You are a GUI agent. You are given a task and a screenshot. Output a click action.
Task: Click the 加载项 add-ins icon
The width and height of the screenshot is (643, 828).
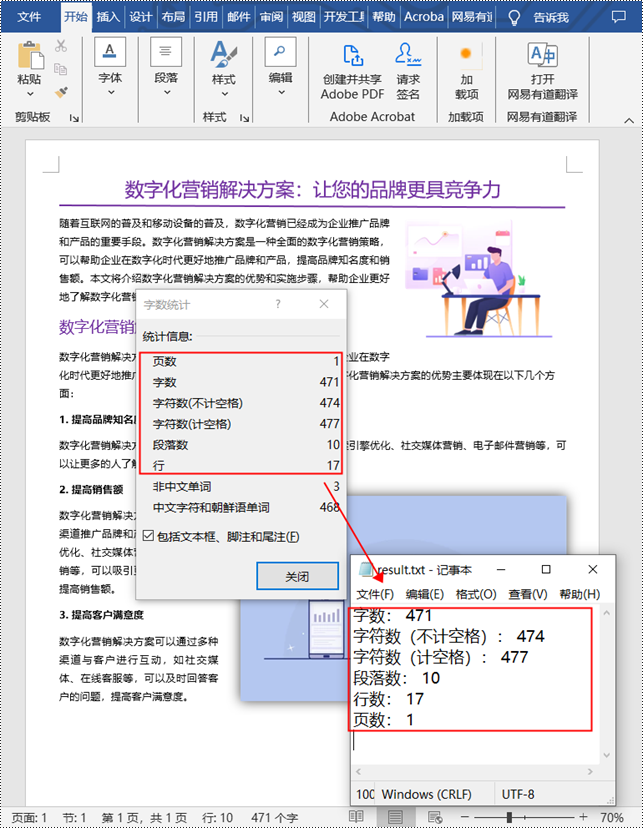pos(466,53)
